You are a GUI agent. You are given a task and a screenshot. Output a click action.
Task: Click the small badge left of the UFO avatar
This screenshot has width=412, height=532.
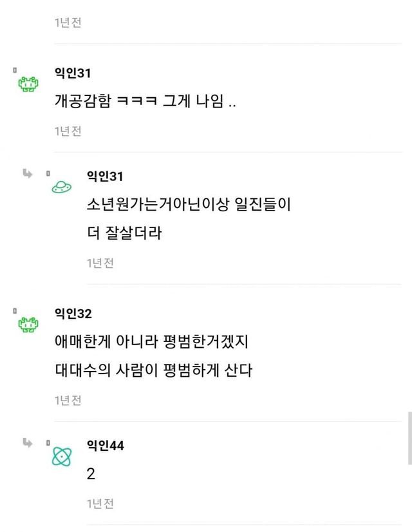click(x=47, y=174)
